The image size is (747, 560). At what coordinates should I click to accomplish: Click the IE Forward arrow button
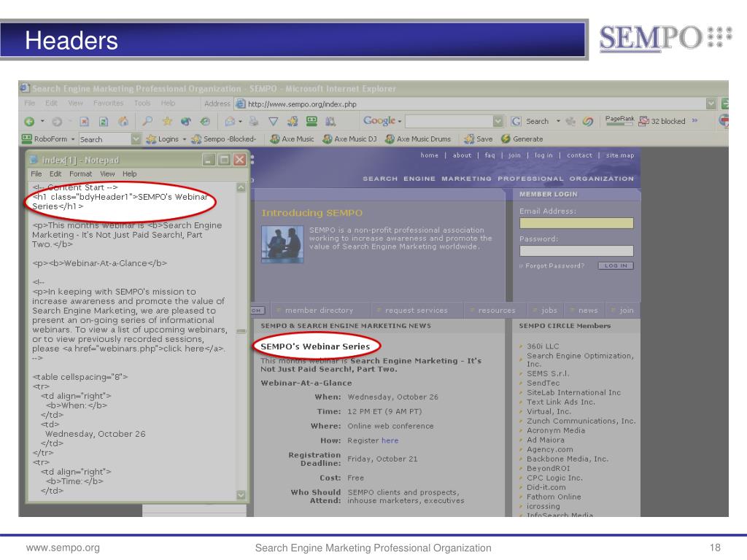click(x=57, y=122)
